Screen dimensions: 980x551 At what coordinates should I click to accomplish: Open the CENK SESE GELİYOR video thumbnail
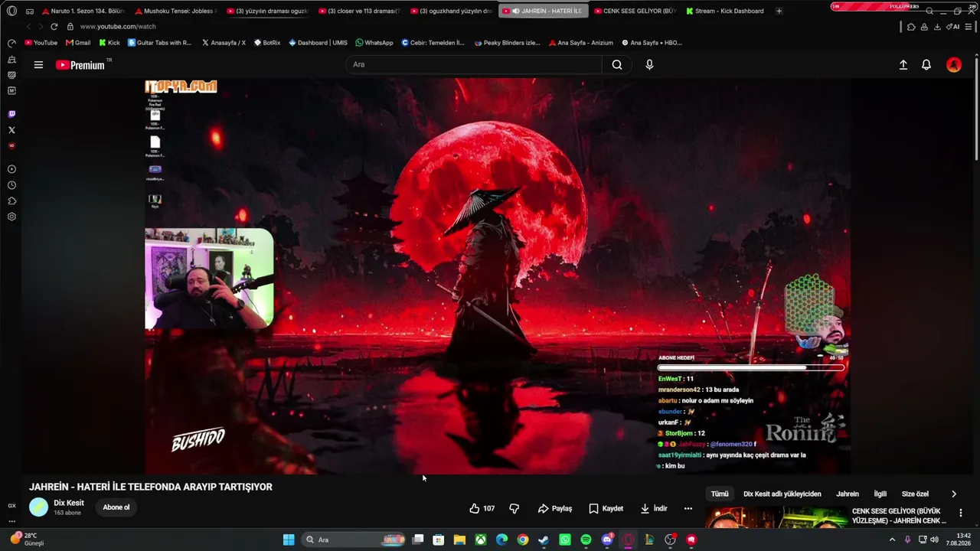tap(775, 517)
